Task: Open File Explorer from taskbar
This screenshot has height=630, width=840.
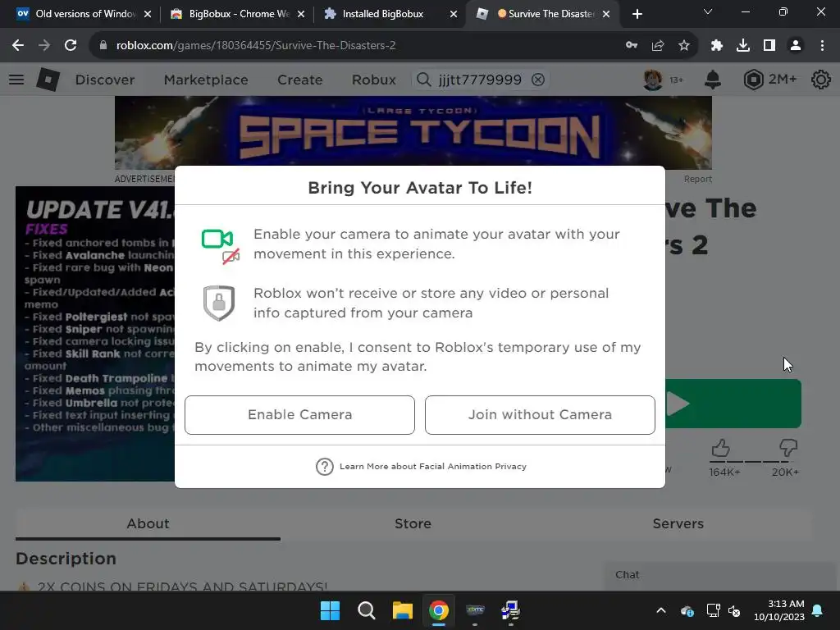Action: tap(402, 610)
